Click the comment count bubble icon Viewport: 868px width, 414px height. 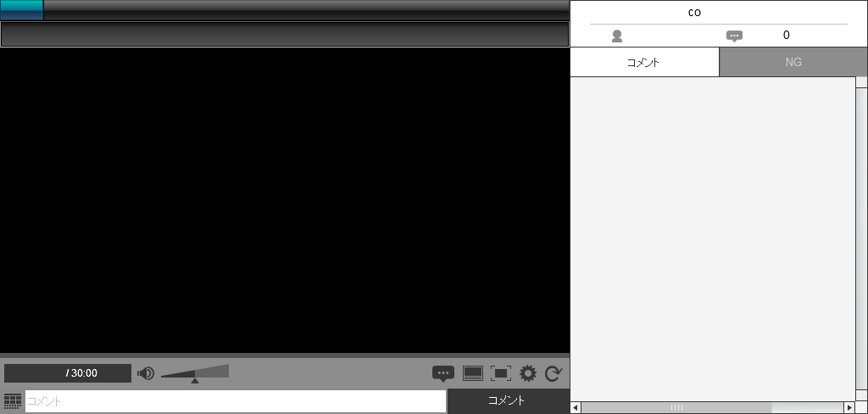[734, 36]
